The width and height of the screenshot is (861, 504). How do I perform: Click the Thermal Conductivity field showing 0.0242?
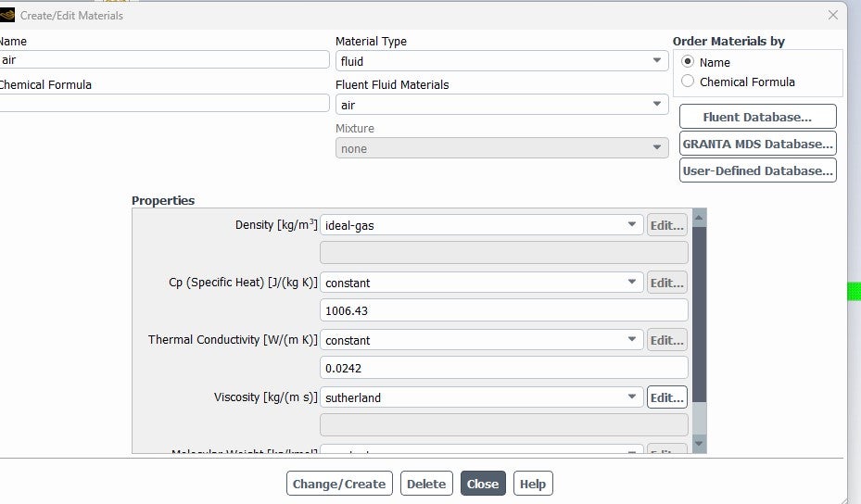504,368
